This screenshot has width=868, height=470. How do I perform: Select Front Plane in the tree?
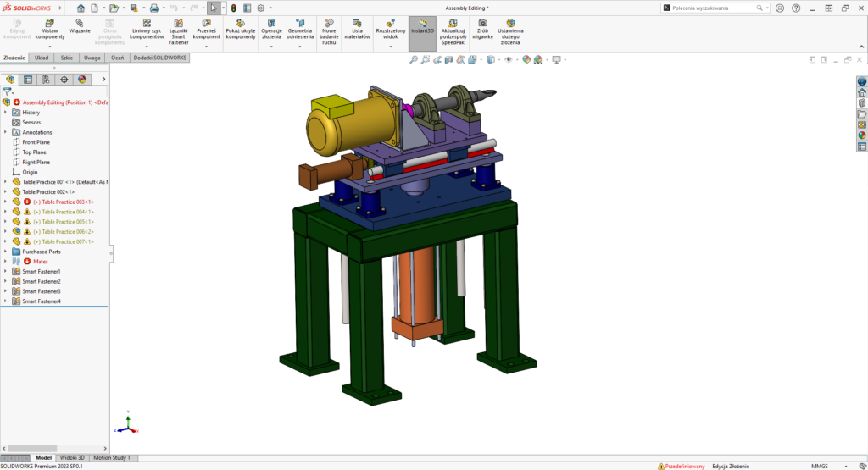click(36, 142)
